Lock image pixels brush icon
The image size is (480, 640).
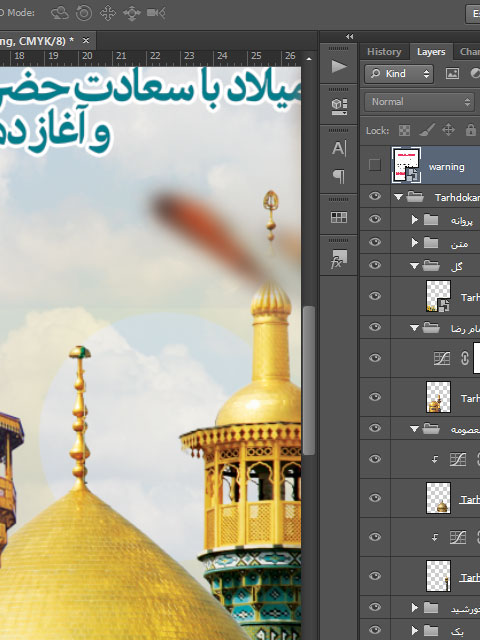(427, 131)
